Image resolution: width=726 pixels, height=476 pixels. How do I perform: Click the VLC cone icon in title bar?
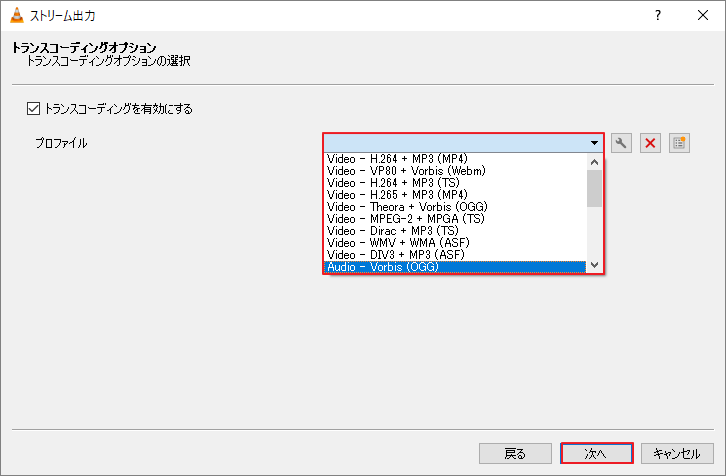(x=17, y=15)
